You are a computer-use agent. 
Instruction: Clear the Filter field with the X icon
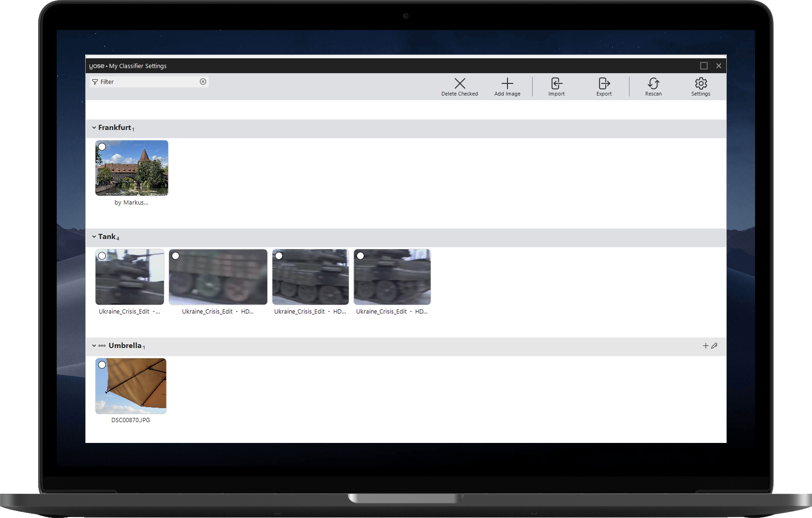203,82
